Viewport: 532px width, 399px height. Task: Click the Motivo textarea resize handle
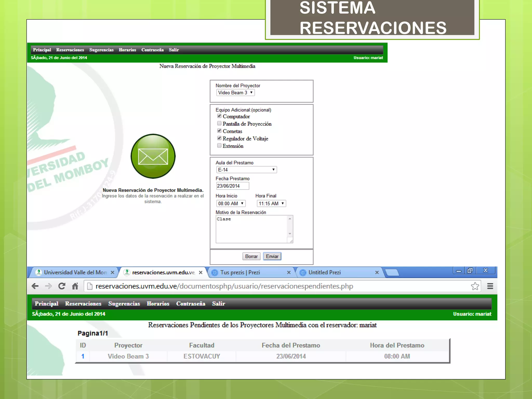(291, 241)
